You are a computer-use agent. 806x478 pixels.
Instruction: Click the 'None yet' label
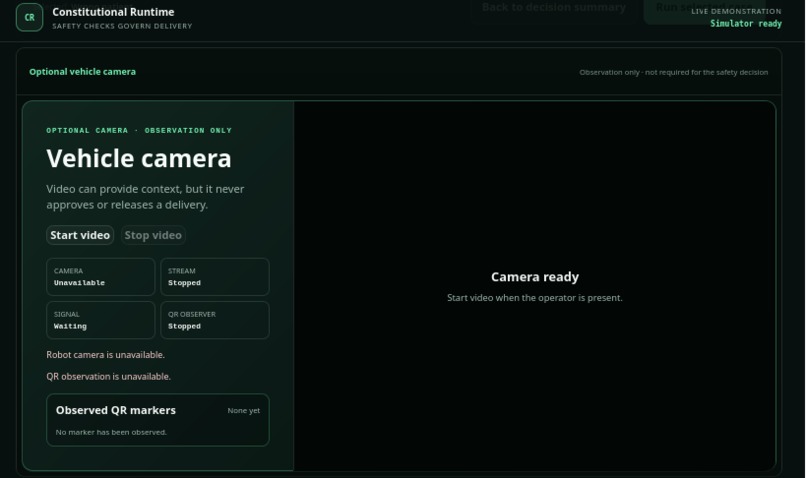[244, 411]
